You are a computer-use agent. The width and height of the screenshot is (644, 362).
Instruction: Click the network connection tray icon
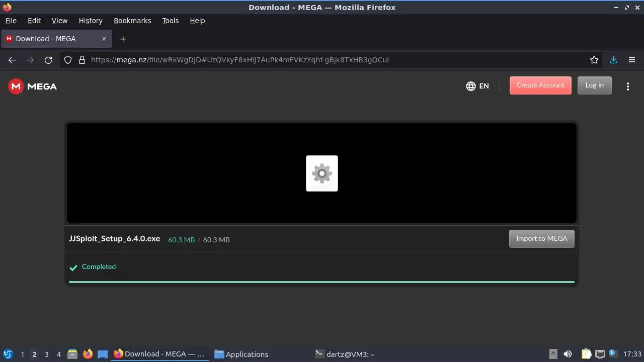click(600, 354)
